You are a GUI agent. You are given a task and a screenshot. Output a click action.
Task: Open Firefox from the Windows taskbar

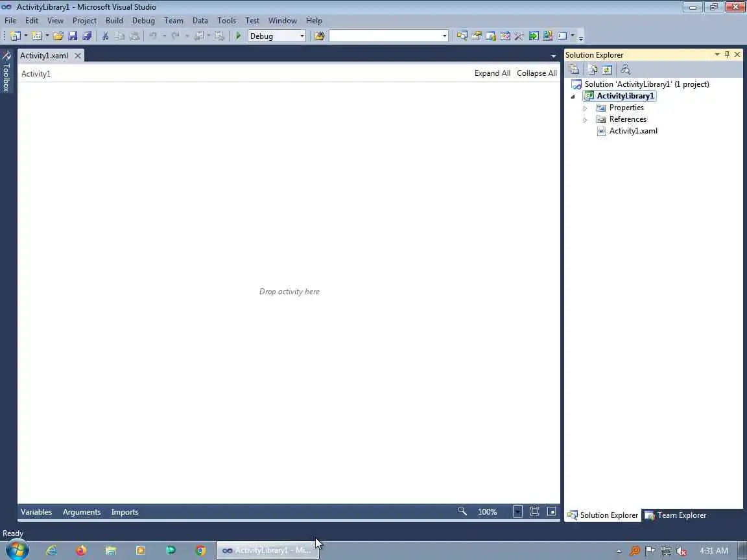click(81, 550)
